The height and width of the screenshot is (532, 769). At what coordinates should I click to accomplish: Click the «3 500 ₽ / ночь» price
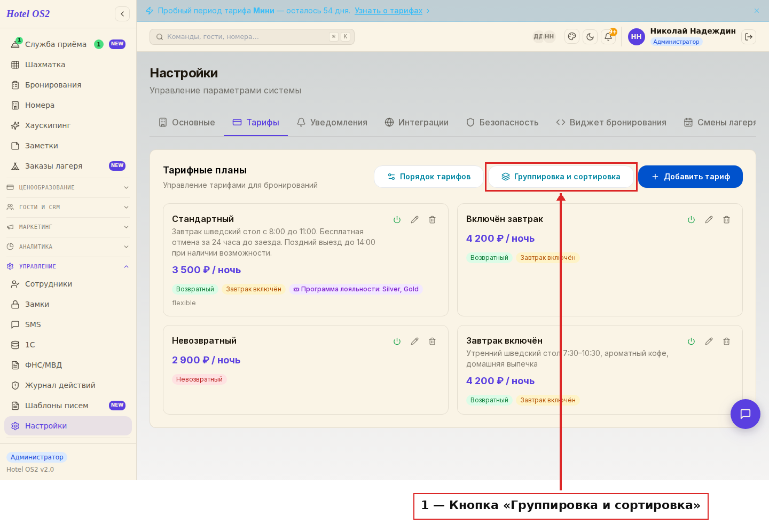(x=206, y=270)
